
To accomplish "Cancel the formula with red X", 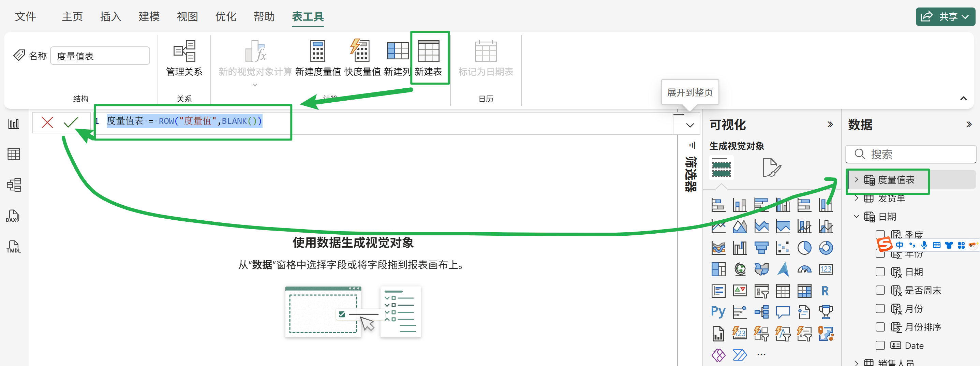I will (47, 122).
